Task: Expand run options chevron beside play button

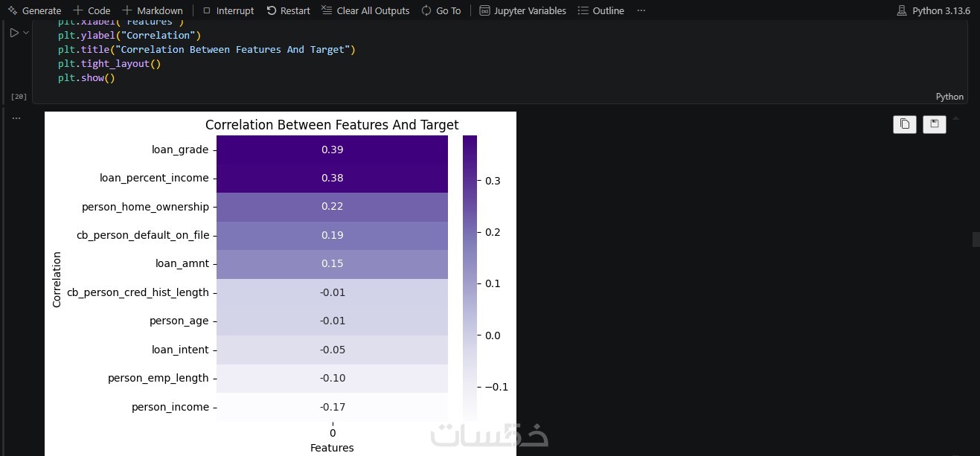Action: coord(26,33)
